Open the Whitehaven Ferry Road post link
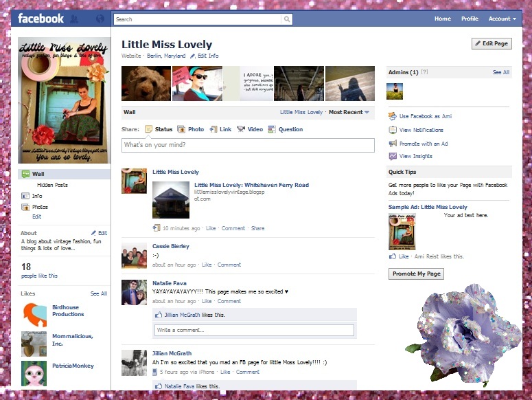532x400 pixels. [x=251, y=185]
